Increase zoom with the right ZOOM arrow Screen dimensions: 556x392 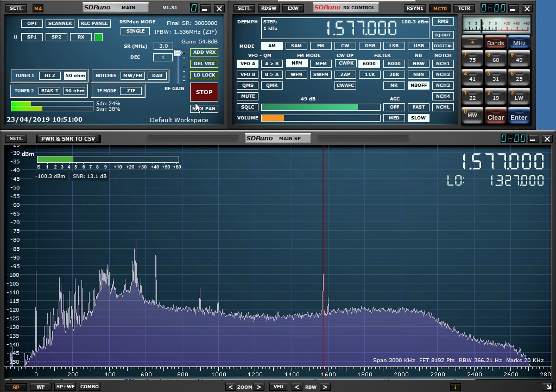click(x=259, y=387)
